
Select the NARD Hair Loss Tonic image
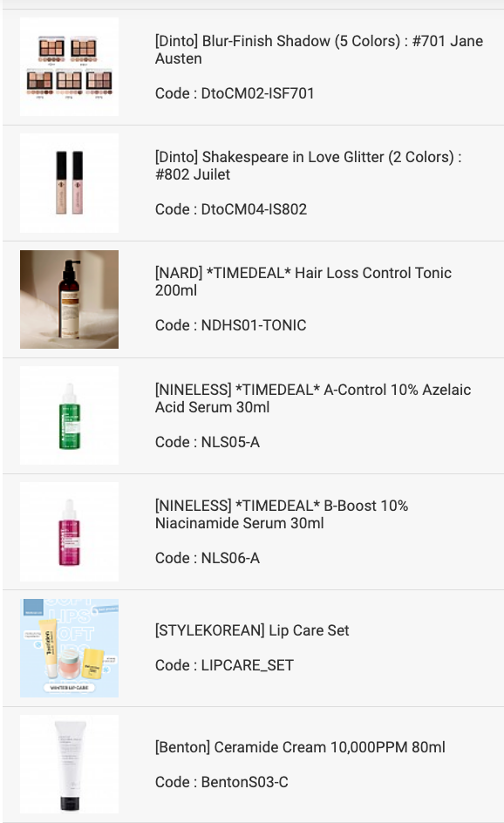coord(69,299)
